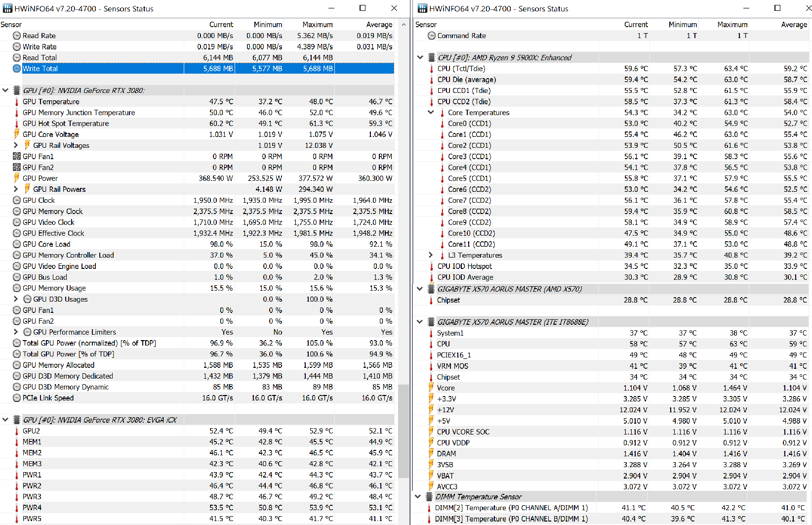
Task: Click the Current column header in left window
Action: [221, 24]
